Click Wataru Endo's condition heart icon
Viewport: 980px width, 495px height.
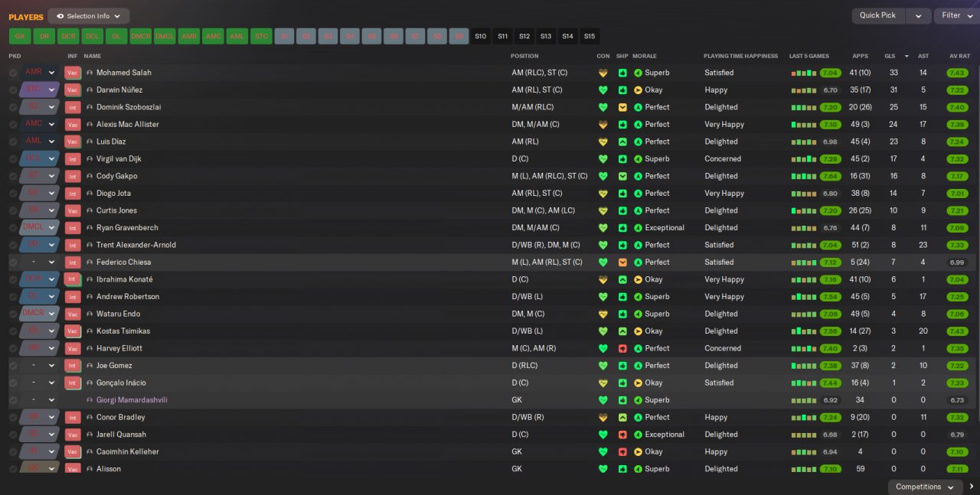(x=603, y=314)
